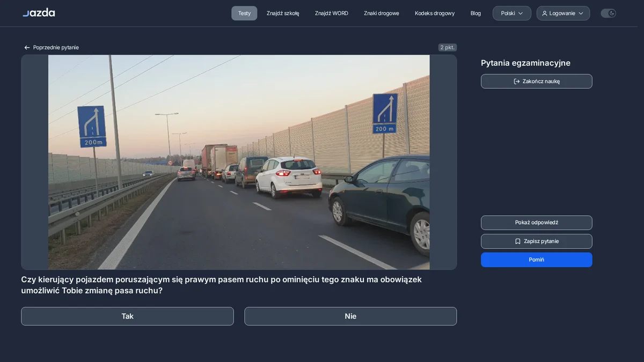This screenshot has width=644, height=362.
Task: Answer Nie to the question
Action: [x=350, y=316]
